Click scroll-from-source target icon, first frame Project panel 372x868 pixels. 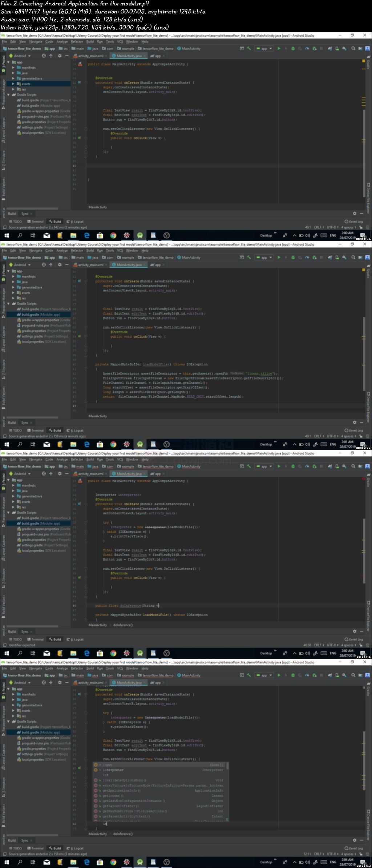point(44,56)
